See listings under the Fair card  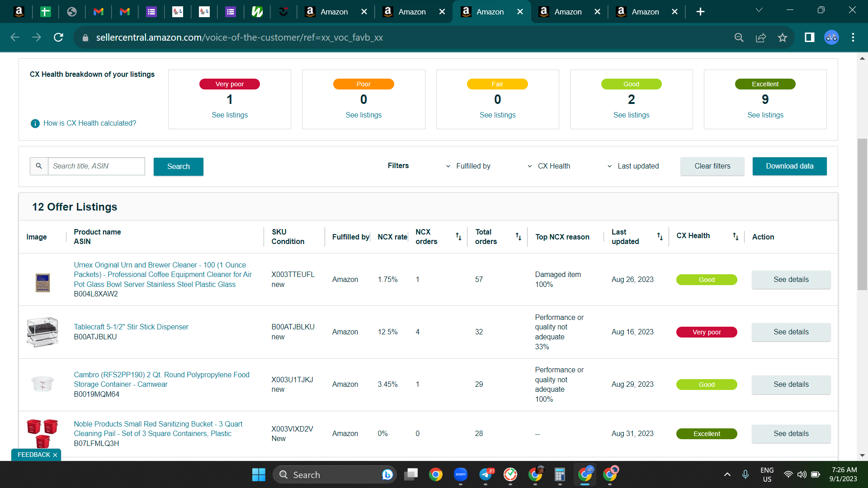click(x=497, y=115)
